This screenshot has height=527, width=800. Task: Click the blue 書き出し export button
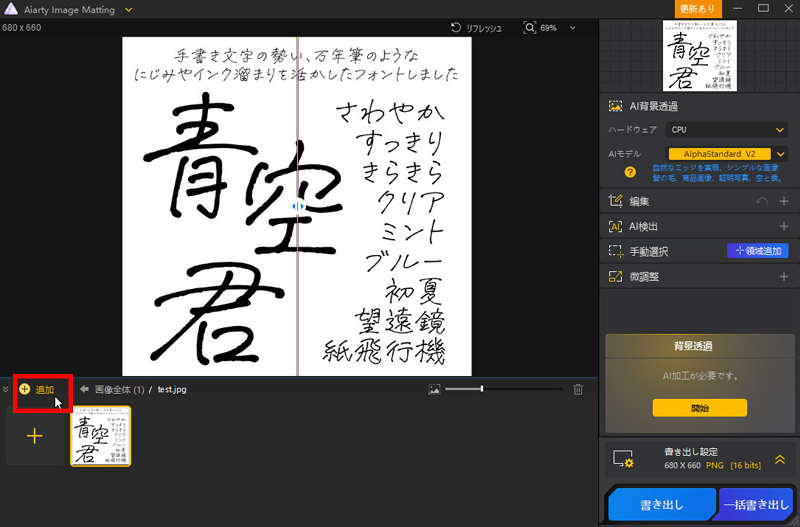tap(662, 505)
